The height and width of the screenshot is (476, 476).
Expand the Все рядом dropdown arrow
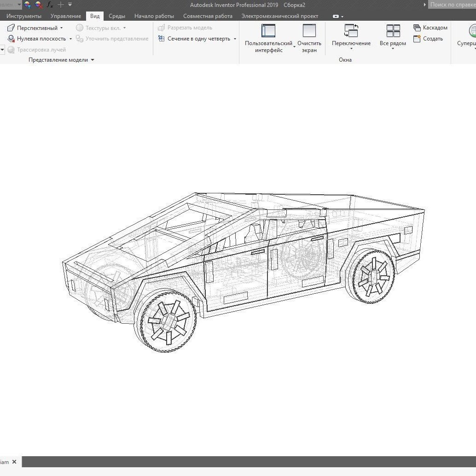393,49
